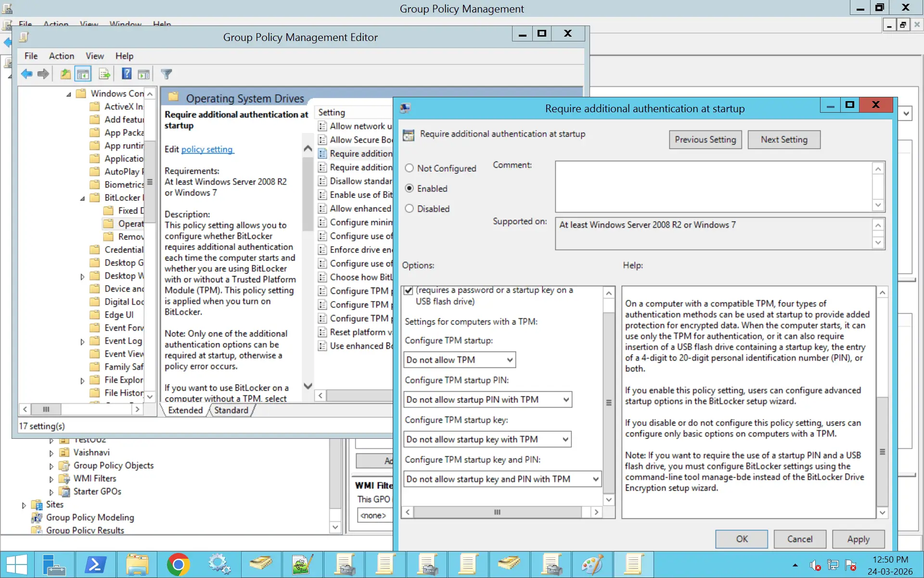The height and width of the screenshot is (578, 924).
Task: Click the Previous Setting button
Action: tap(705, 139)
